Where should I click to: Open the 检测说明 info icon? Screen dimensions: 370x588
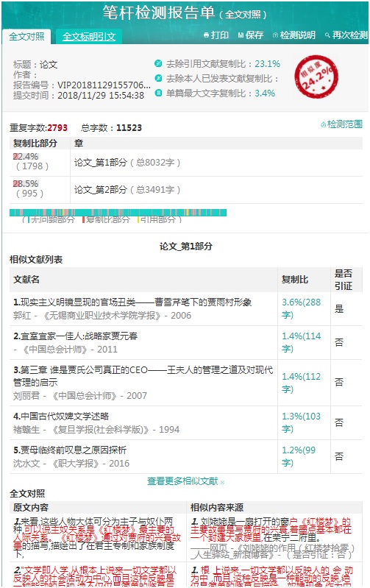[x=275, y=35]
